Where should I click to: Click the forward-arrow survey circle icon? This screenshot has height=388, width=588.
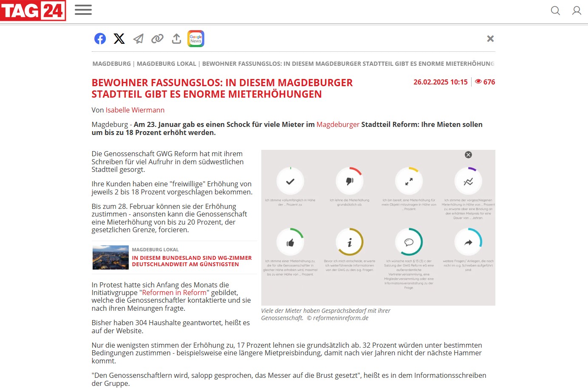pyautogui.click(x=468, y=242)
